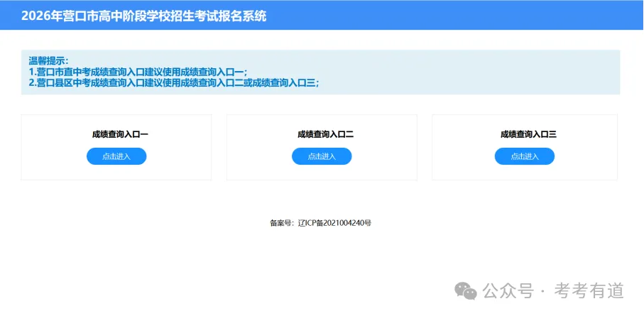Image resolution: width=644 pixels, height=316 pixels.
Task: Click 点击进入 under 成绩查询入口二
Action: click(x=322, y=156)
